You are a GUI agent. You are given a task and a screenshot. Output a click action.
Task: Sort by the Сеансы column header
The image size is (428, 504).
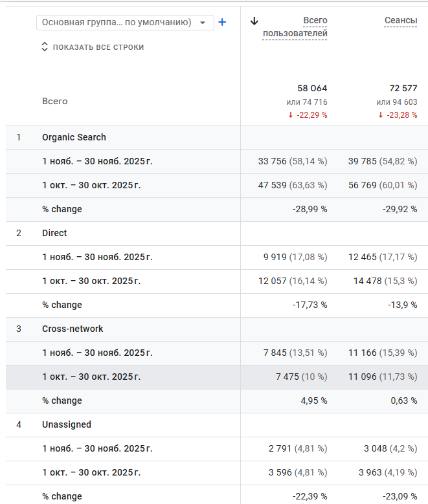[x=401, y=21]
